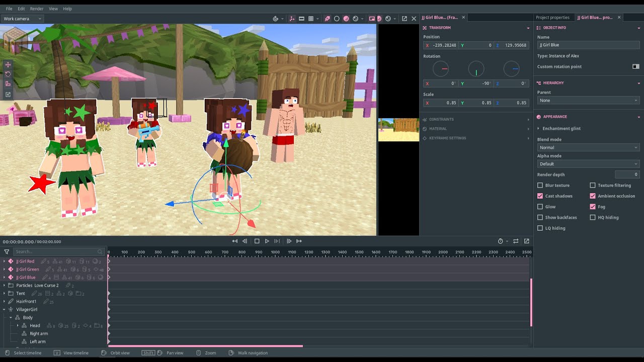
Task: Jump to the first keyframe in timeline
Action: pyautogui.click(x=235, y=241)
